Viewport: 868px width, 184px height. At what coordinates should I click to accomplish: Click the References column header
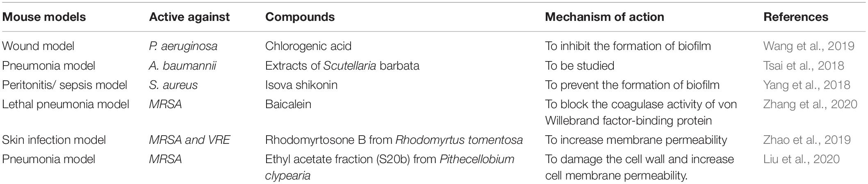(795, 17)
